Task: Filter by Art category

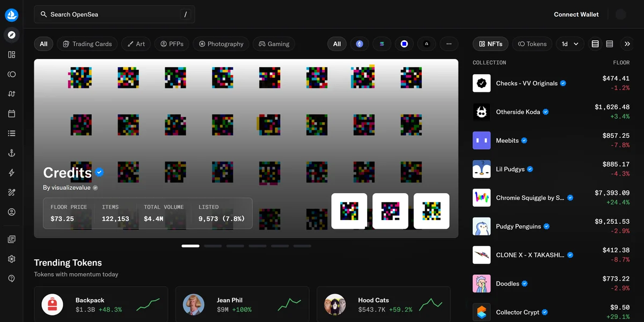Action: (136, 44)
